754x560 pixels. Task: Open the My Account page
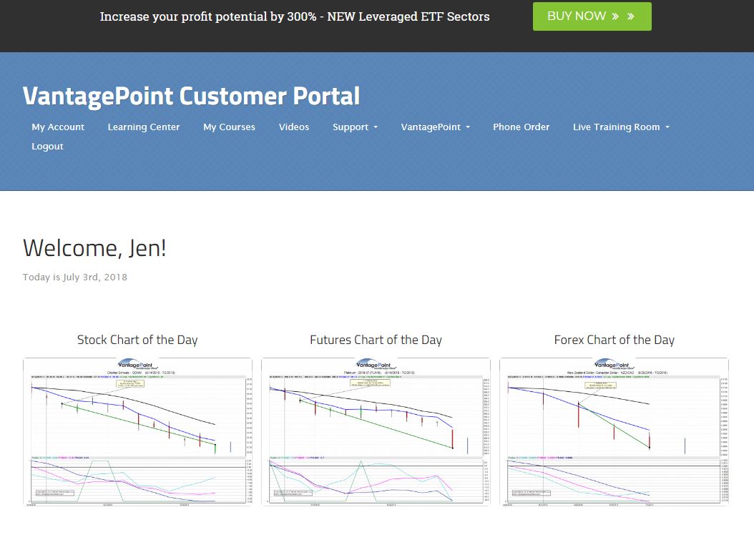coord(58,127)
